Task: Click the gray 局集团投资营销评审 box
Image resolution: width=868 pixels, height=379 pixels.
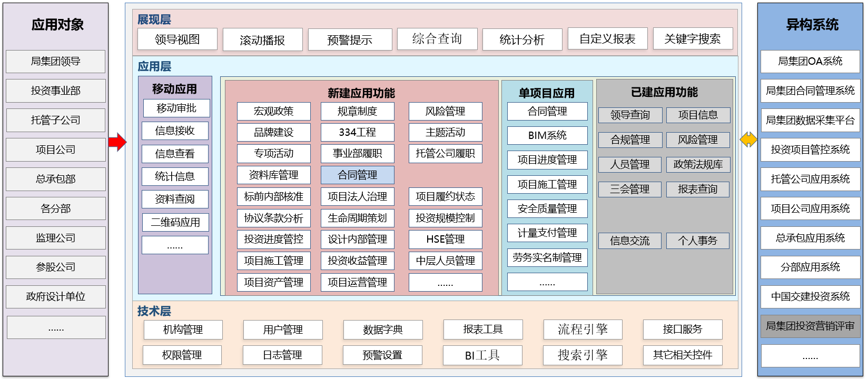Action: 810,326
